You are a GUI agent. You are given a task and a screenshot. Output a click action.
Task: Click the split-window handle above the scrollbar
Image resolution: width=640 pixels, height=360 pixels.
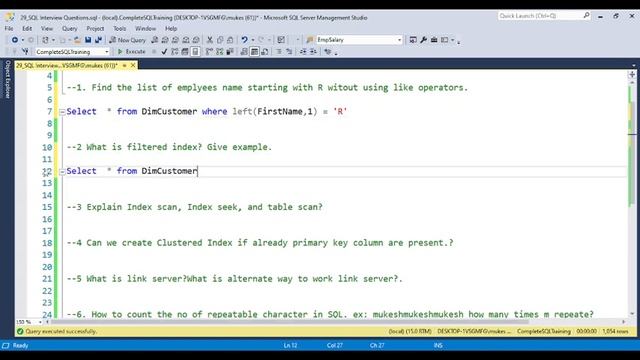632,75
